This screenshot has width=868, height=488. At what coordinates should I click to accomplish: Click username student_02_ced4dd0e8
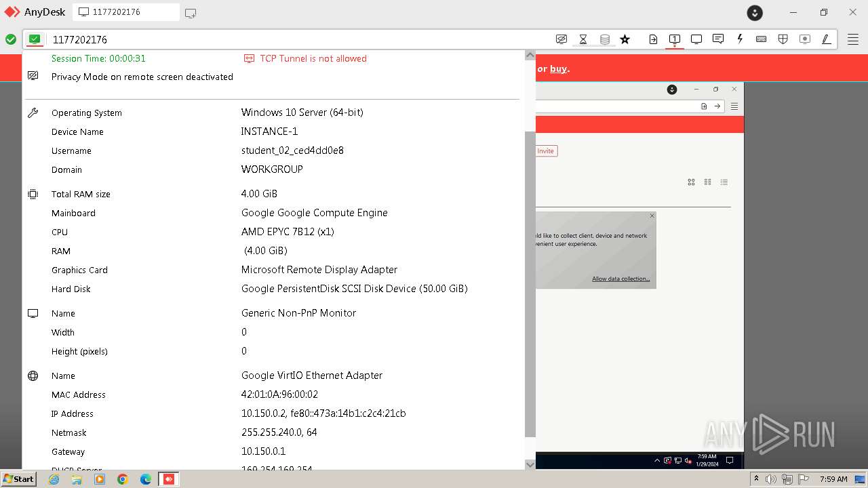click(x=292, y=150)
